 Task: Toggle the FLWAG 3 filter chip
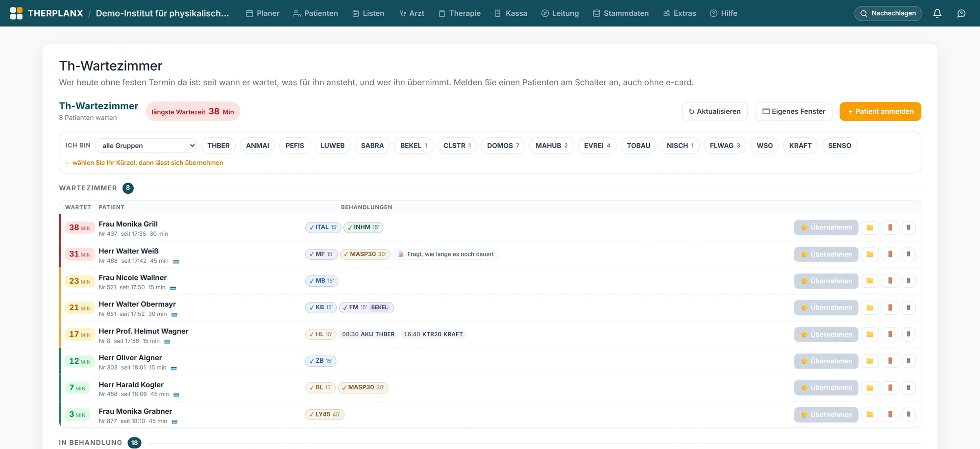pos(725,146)
